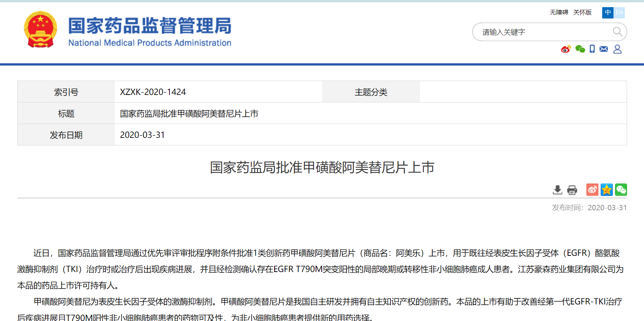644x321 pixels.
Task: Select the Chinese (中) language option
Action: click(608, 12)
